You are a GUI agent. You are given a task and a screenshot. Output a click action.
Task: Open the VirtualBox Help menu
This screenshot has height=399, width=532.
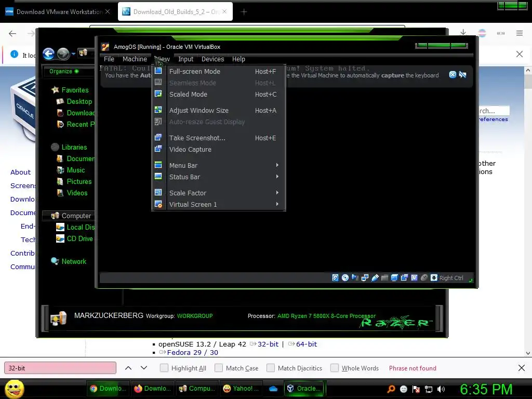click(238, 59)
